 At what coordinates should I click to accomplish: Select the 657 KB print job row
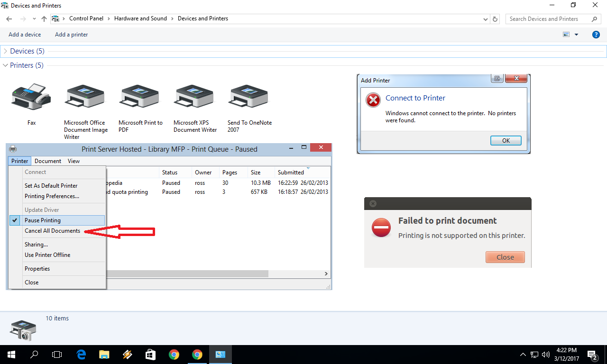pyautogui.click(x=218, y=192)
